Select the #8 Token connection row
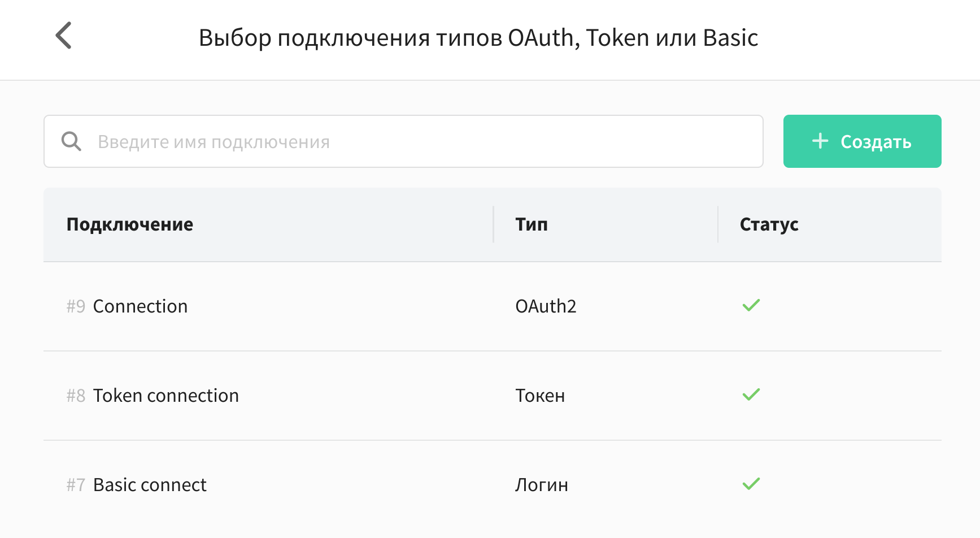Viewport: 980px width, 538px height. coord(493,396)
